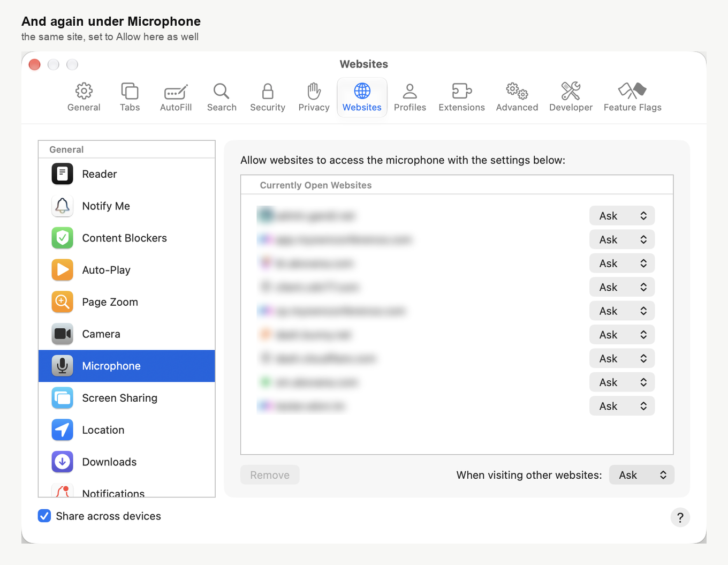Open the fourth website's Ask dropdown
This screenshot has width=728, height=565.
pos(622,287)
